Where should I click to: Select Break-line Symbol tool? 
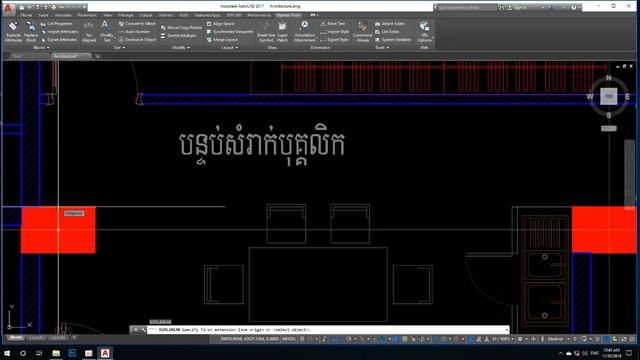point(266,32)
